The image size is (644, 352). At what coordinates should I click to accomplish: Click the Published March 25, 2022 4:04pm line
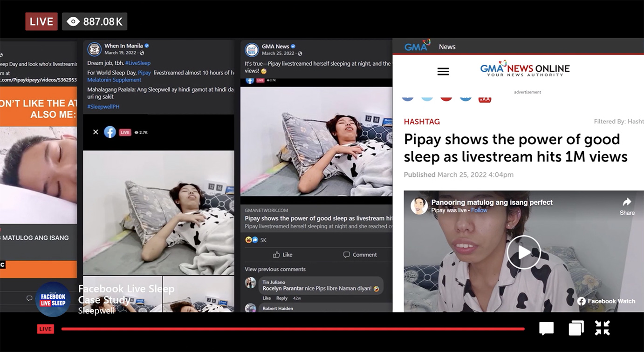tap(459, 175)
